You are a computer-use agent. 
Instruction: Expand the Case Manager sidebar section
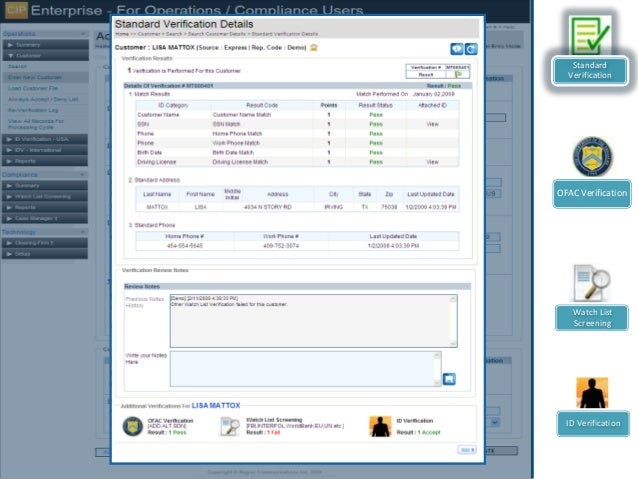pyautogui.click(x=45, y=219)
